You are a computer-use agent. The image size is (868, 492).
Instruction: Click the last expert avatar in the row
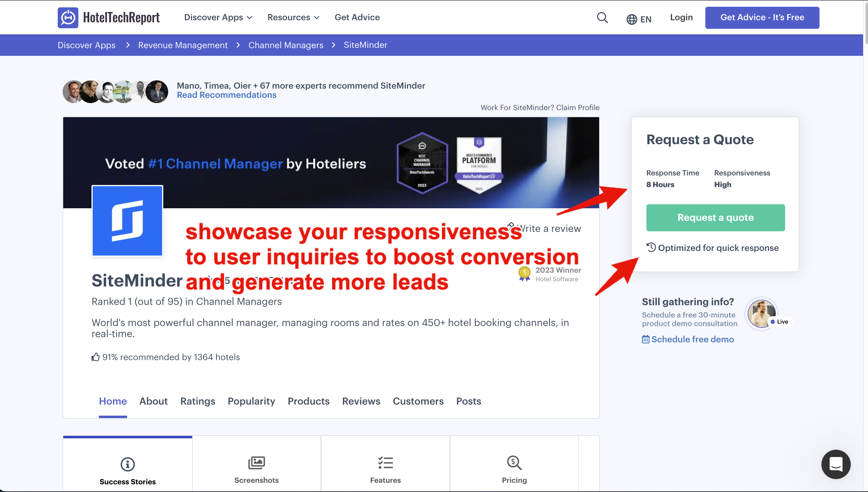coord(157,92)
